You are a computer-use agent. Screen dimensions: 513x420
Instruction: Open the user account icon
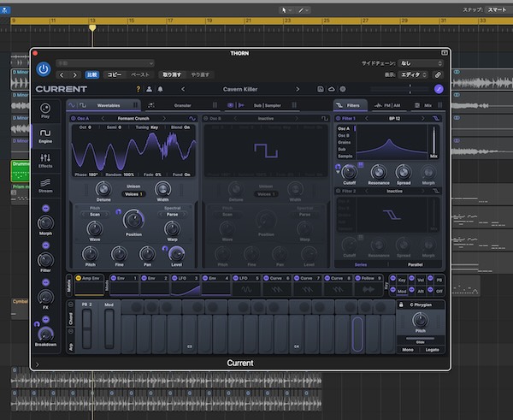coord(149,89)
